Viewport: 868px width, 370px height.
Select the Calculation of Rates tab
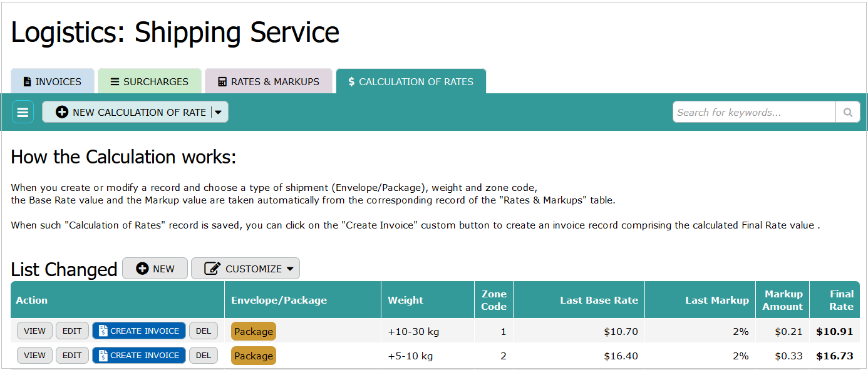tap(411, 82)
